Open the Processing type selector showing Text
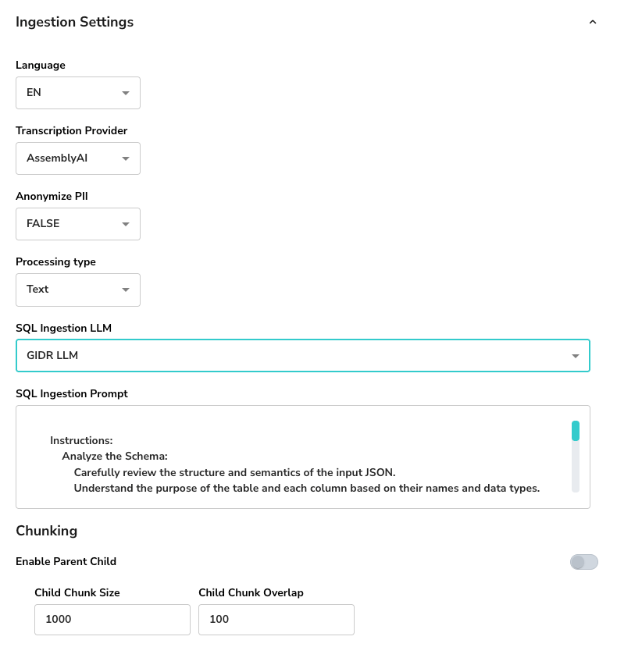 (x=78, y=290)
